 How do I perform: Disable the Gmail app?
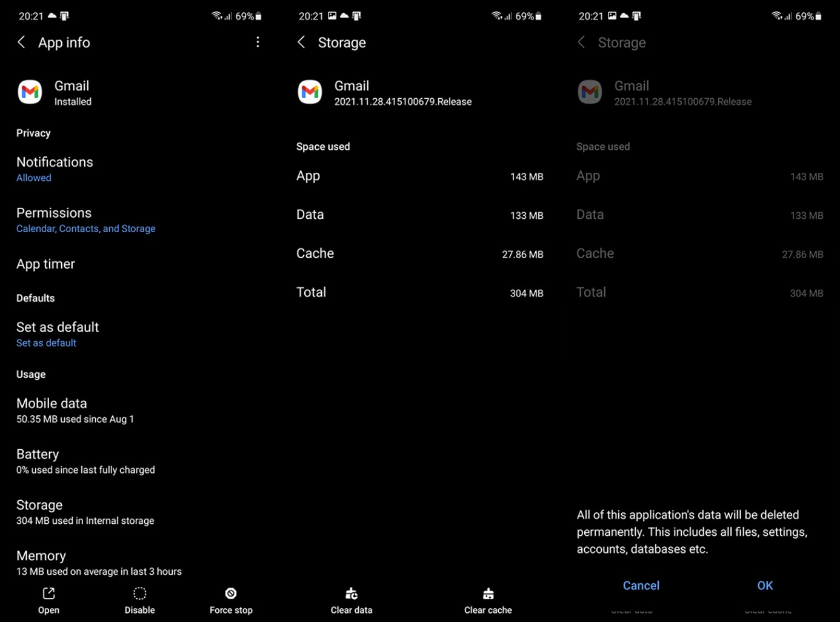(139, 600)
